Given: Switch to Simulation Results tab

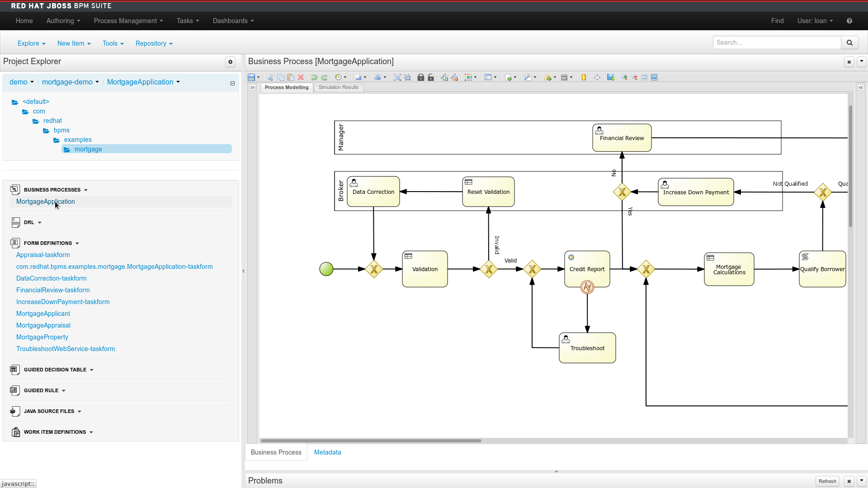Looking at the screenshot, I should tap(338, 88).
